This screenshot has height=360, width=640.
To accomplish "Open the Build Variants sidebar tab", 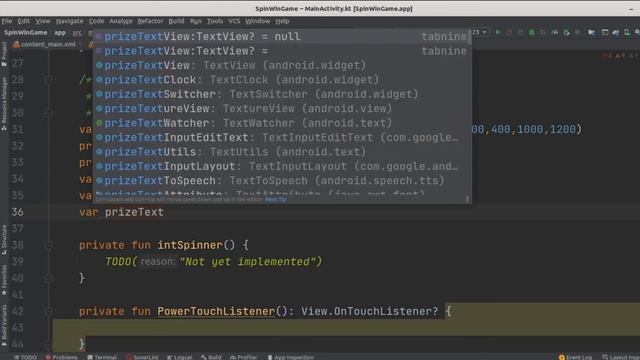I will click(x=4, y=325).
